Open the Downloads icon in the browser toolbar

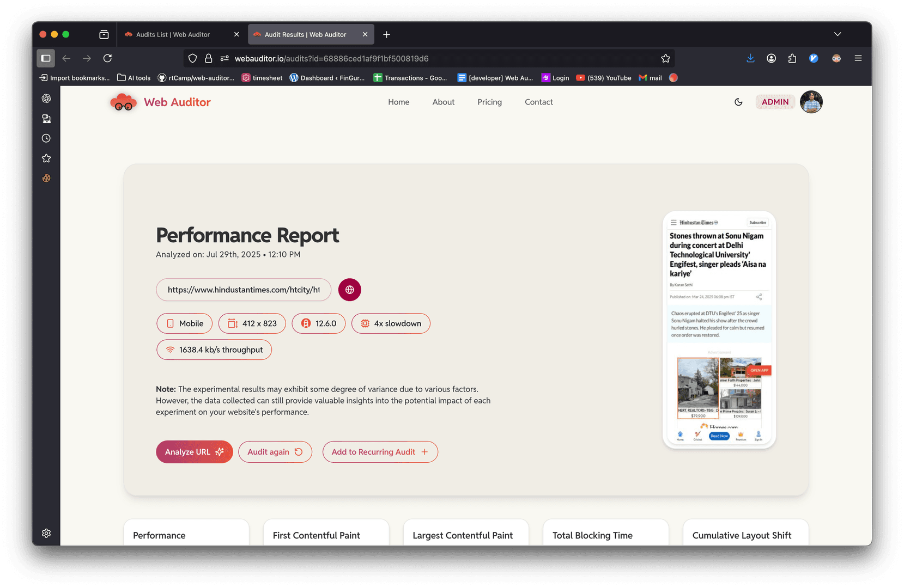pyautogui.click(x=750, y=58)
